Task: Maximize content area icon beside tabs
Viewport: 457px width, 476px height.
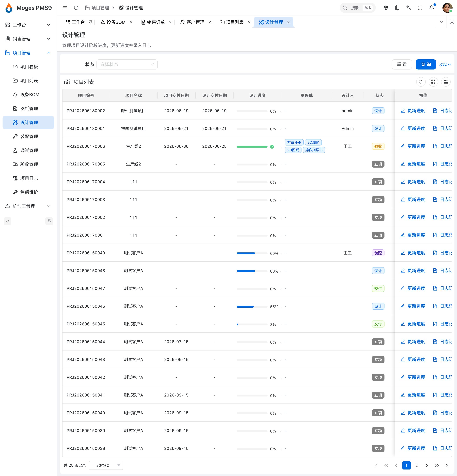Action: pos(452,22)
